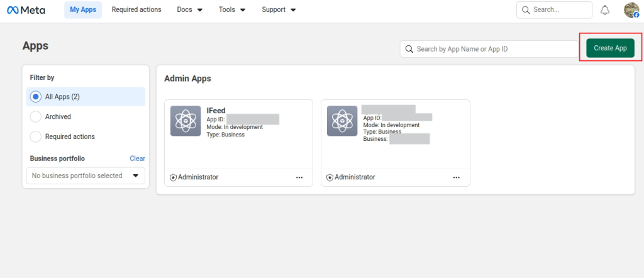Click the Business portfolio label
This screenshot has width=644, height=278.
(57, 158)
